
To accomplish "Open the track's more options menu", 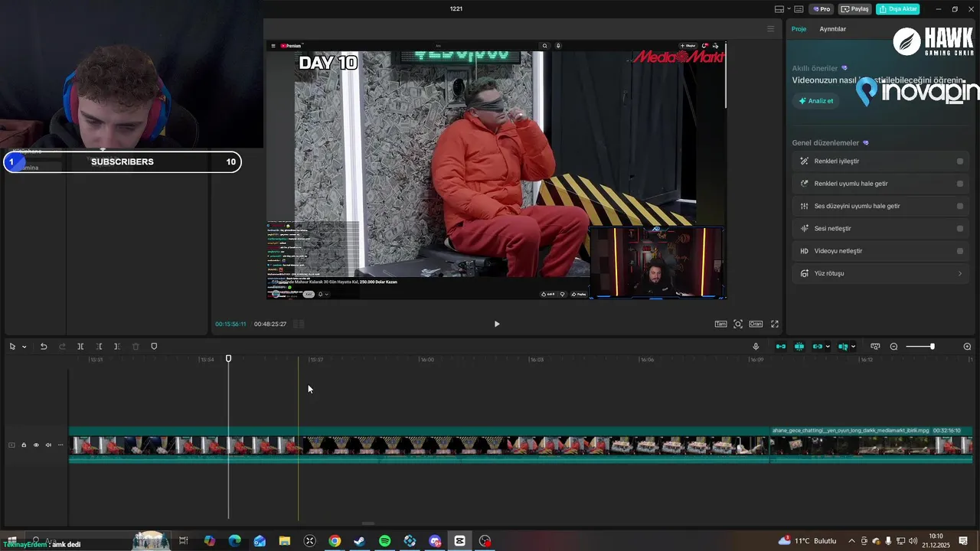I will click(x=60, y=445).
